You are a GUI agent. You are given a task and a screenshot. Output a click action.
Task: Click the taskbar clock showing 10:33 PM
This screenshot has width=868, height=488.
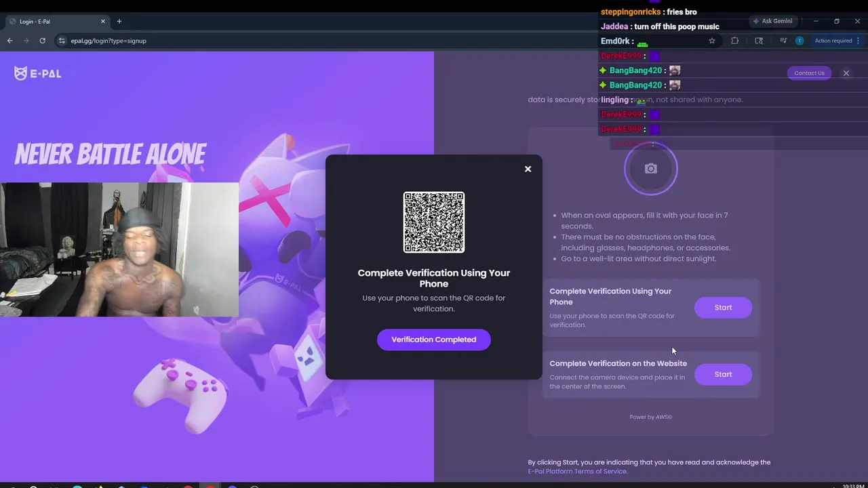853,485
